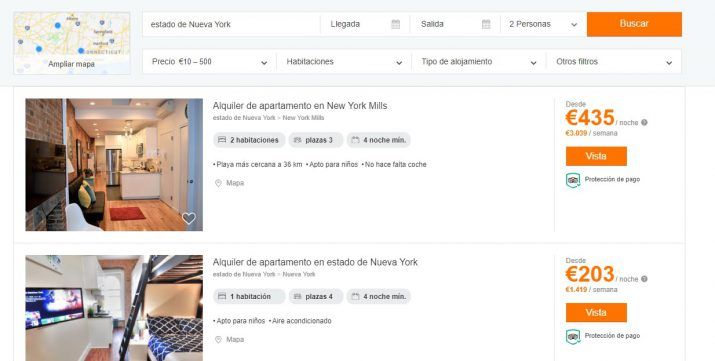Click the Salida departure date field
This screenshot has width=715, height=361.
tap(455, 24)
